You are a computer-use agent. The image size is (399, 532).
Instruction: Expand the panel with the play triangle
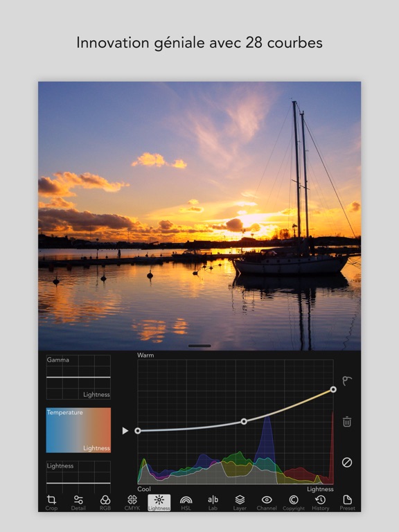tap(125, 431)
